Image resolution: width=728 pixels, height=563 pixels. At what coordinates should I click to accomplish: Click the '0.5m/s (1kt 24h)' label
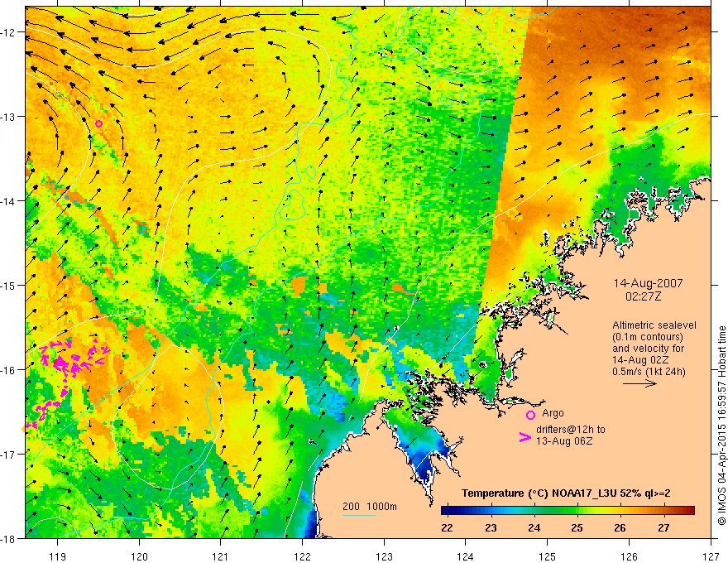tap(649, 372)
